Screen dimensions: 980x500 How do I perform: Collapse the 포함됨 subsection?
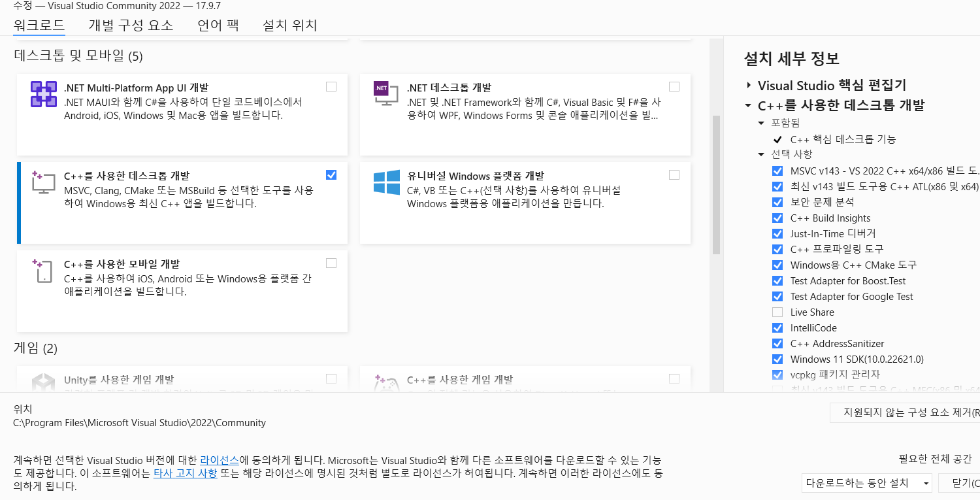[761, 123]
